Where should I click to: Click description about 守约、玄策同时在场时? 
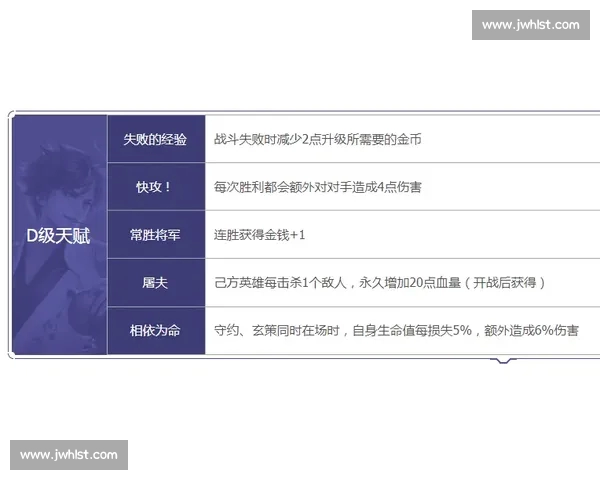pos(396,330)
